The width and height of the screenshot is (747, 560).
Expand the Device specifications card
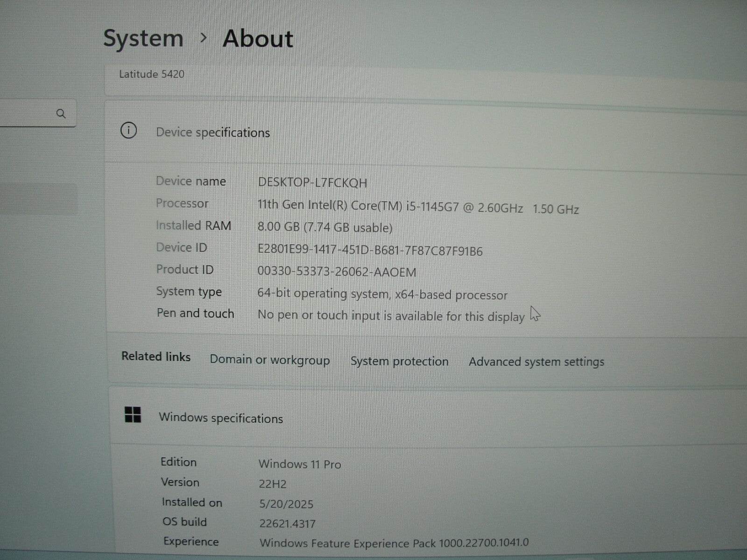213,132
